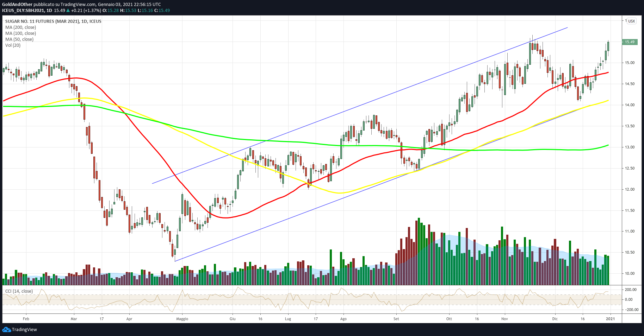The height and width of the screenshot is (336, 644).
Task: Click the 10.00 price axis label
Action: click(x=630, y=273)
